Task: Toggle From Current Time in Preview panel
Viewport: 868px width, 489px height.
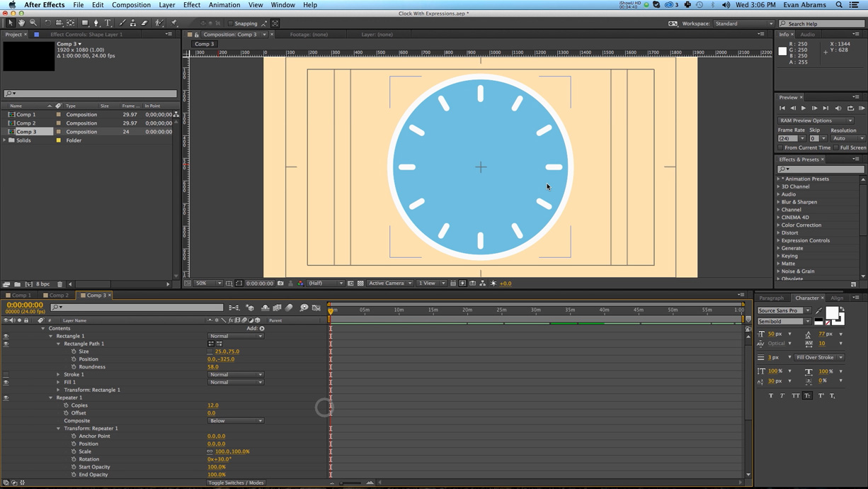Action: pos(781,147)
